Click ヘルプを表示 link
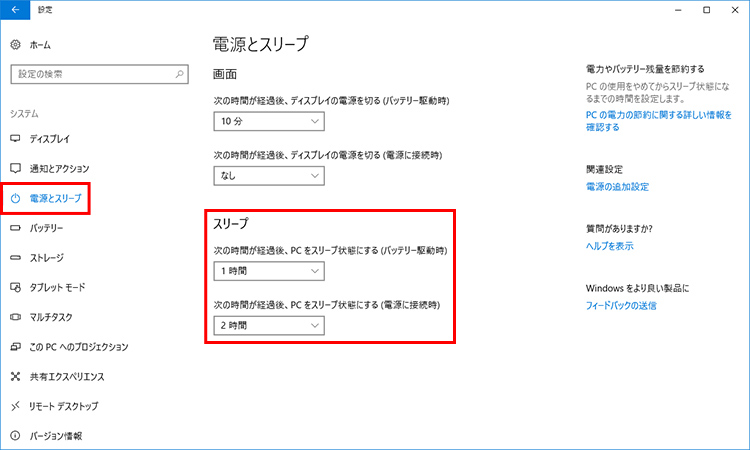The height and width of the screenshot is (450, 750). [609, 245]
